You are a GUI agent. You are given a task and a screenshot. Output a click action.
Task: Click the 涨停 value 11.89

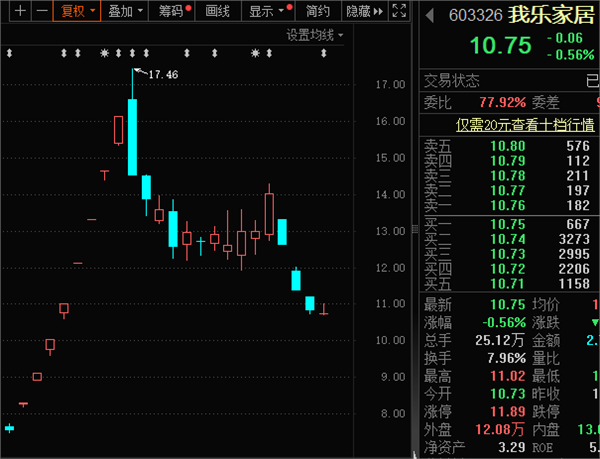tap(508, 412)
